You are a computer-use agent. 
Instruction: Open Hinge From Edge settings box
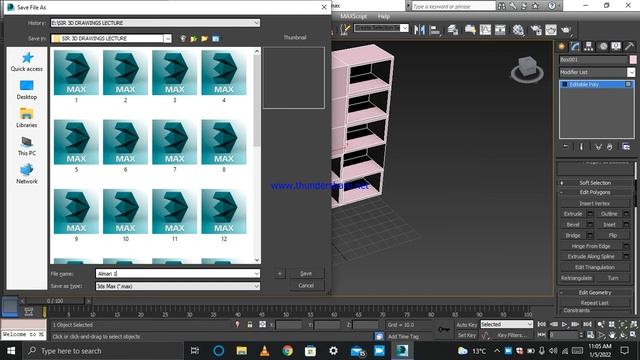pos(626,246)
